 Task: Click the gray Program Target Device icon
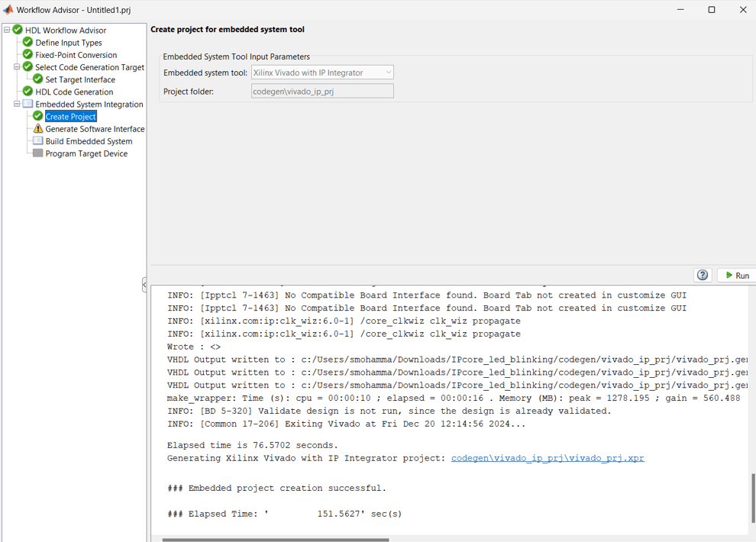tap(38, 153)
